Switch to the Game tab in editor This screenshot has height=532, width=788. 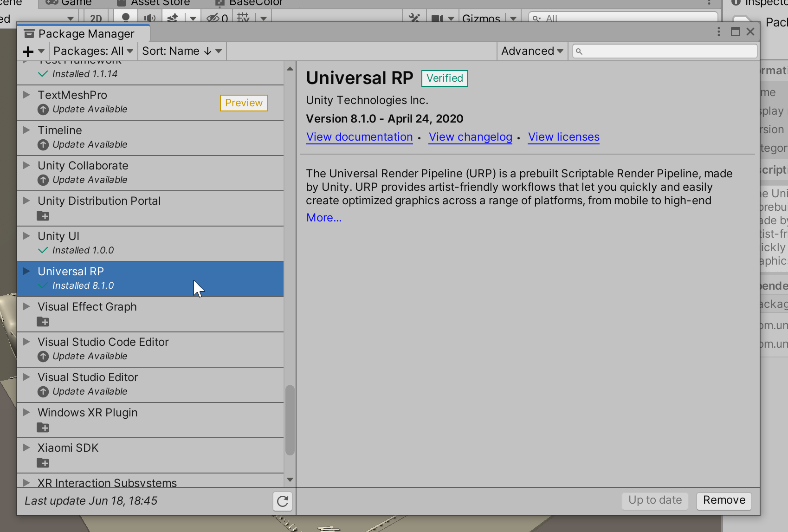[x=68, y=3]
